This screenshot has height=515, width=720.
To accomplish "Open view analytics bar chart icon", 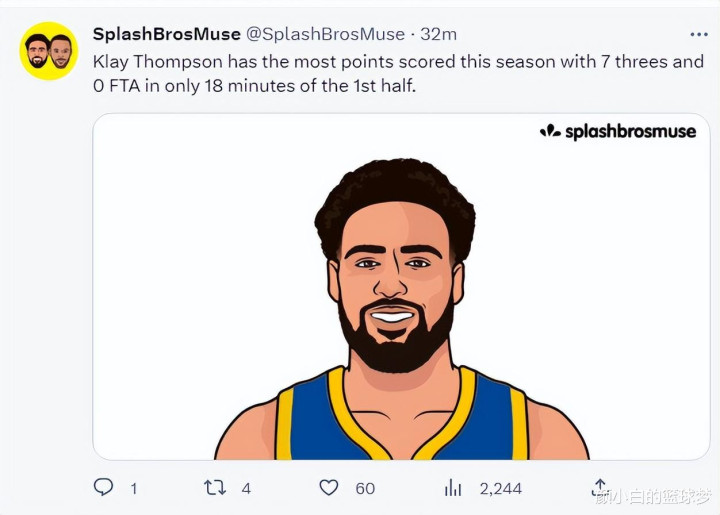I will (x=453, y=487).
